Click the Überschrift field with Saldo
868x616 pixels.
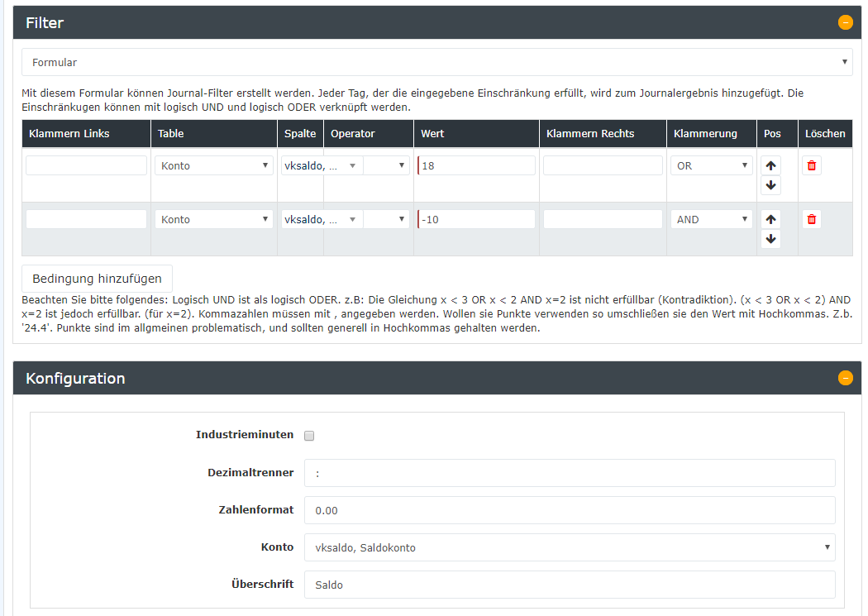(569, 585)
